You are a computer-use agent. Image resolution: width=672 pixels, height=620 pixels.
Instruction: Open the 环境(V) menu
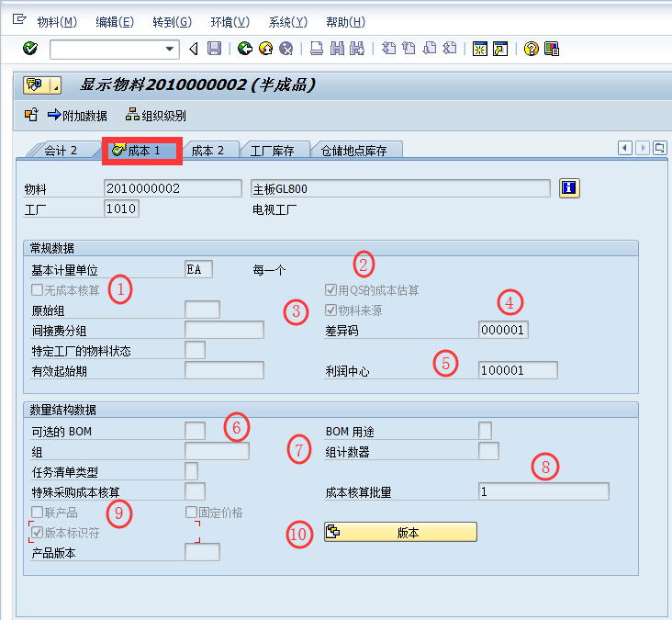point(230,22)
